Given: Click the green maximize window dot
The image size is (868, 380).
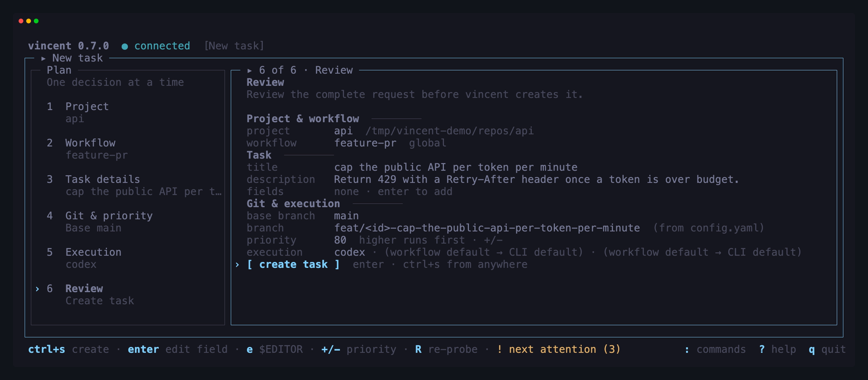Looking at the screenshot, I should coord(36,21).
